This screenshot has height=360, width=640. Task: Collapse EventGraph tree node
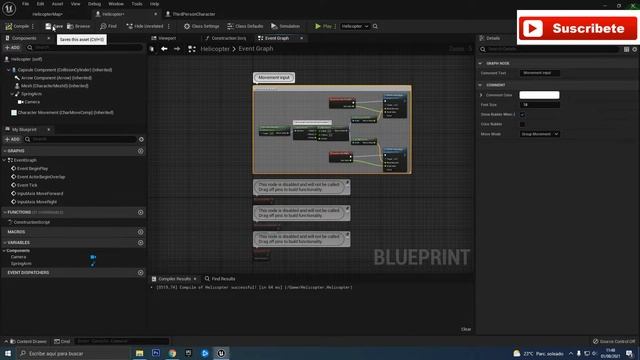click(x=4, y=160)
